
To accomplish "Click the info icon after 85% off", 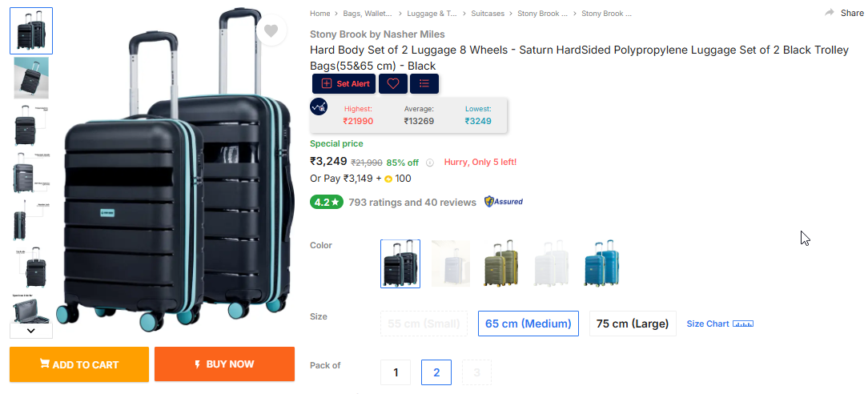I will tap(430, 163).
